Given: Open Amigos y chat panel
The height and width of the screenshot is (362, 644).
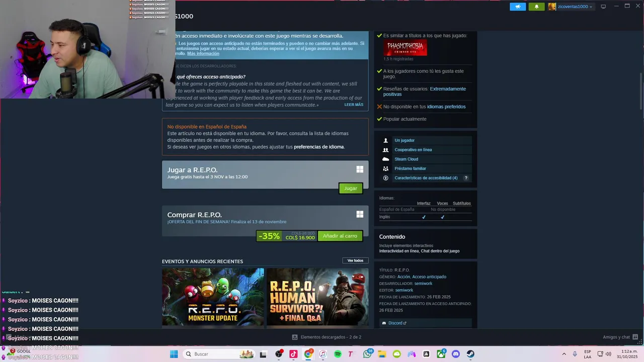Looking at the screenshot, I should 620,337.
